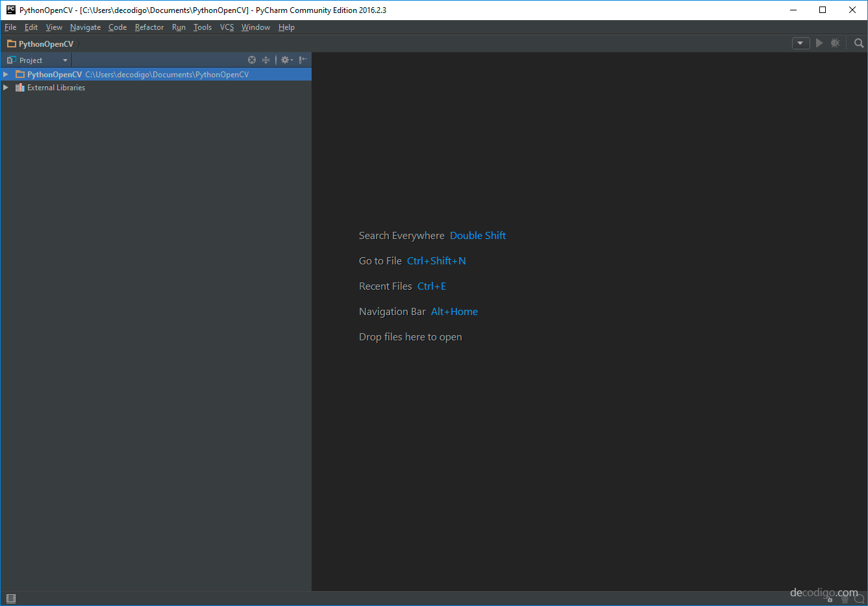Viewport: 868px width, 606px height.
Task: Open the Project view switcher dropdown
Action: coord(65,60)
